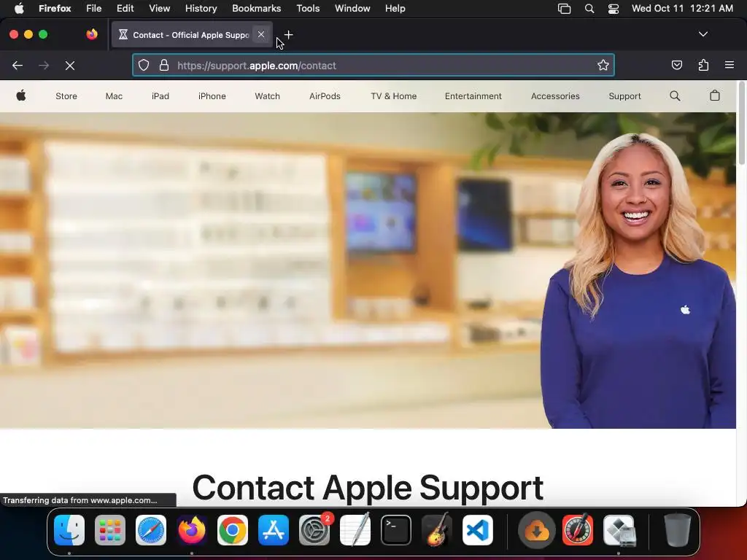The width and height of the screenshot is (747, 560).
Task: Close the Contact - Official Apple Support tab
Action: [261, 34]
